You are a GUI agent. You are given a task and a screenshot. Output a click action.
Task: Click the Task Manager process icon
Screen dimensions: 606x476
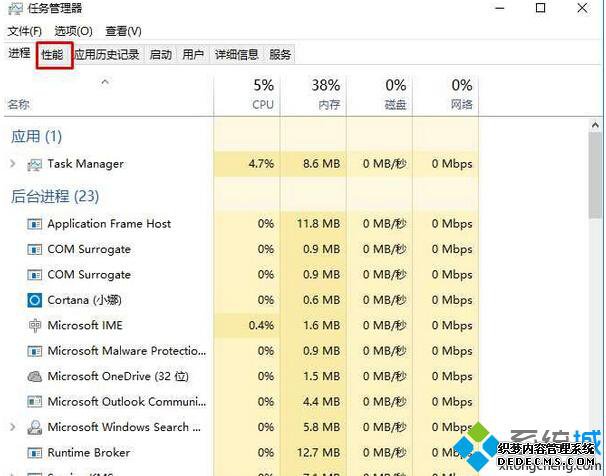pos(34,165)
